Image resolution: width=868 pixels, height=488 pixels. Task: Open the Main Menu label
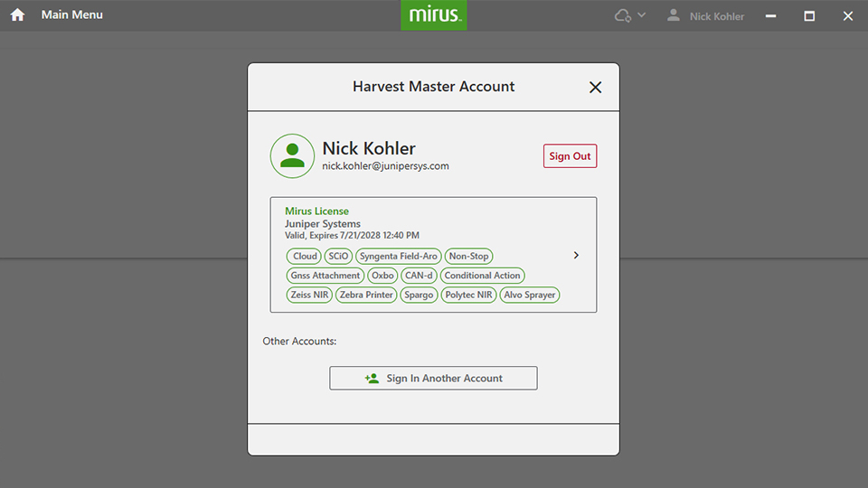[72, 15]
